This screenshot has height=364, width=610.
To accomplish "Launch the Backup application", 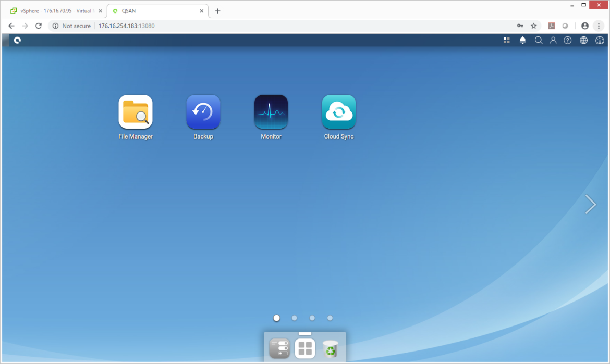I will click(203, 112).
